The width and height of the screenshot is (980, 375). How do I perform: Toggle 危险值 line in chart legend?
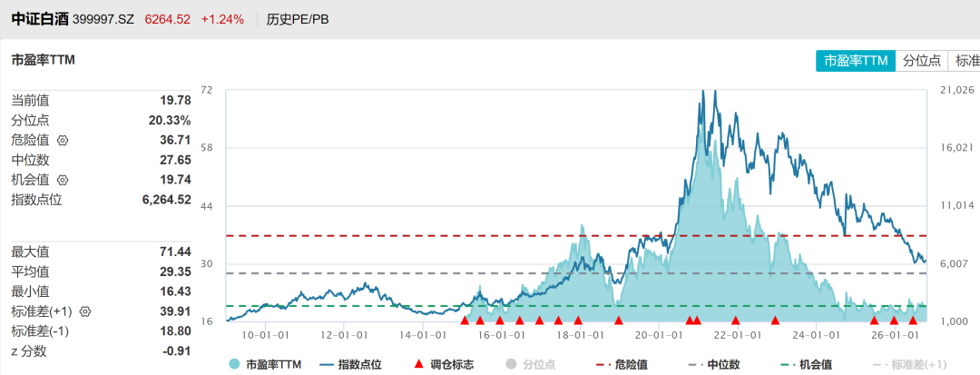click(x=622, y=364)
